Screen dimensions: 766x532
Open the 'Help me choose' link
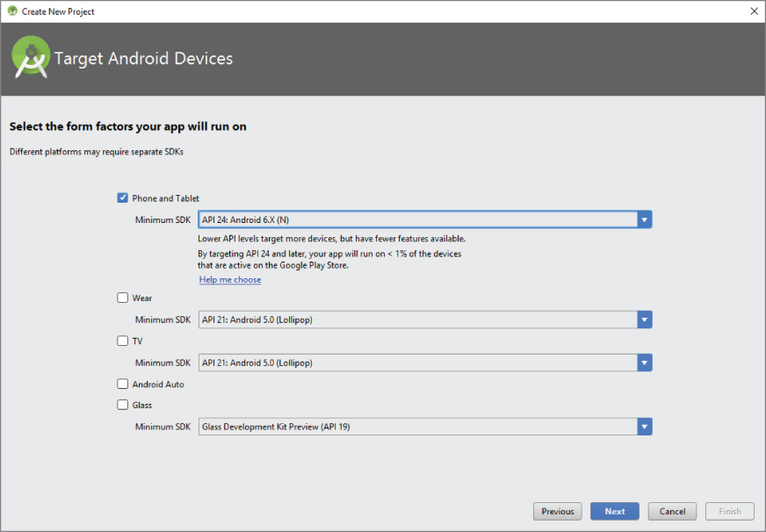[230, 280]
